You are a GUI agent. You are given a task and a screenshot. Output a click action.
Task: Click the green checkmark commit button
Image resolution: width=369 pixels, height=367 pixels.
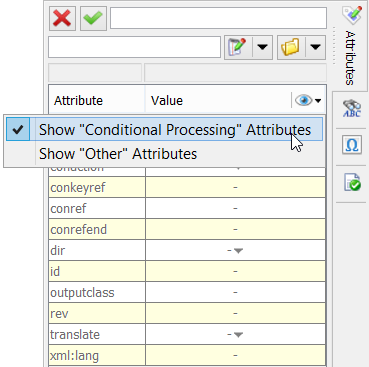93,18
